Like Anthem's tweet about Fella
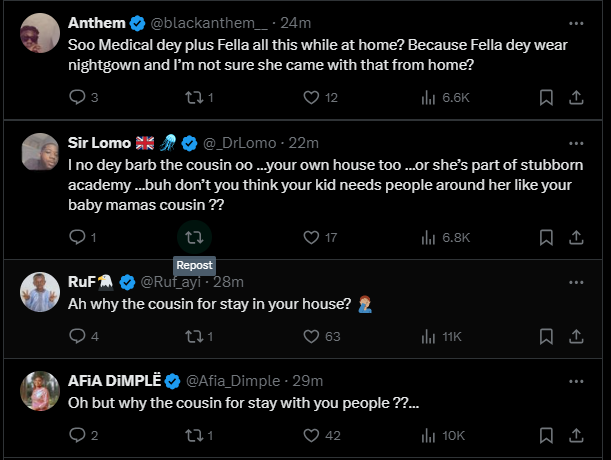This screenshot has height=460, width=611. click(311, 97)
